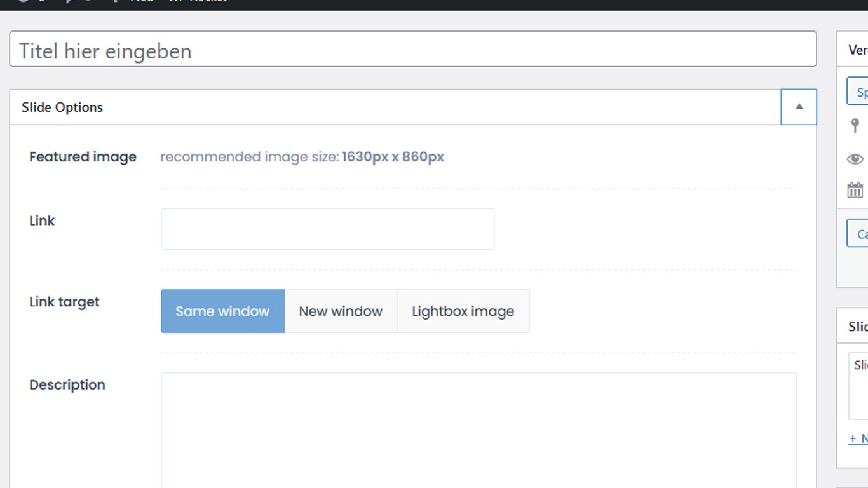Collapse the Slide Options panel arrow
Screen dimensions: 868x488
[x=799, y=107]
